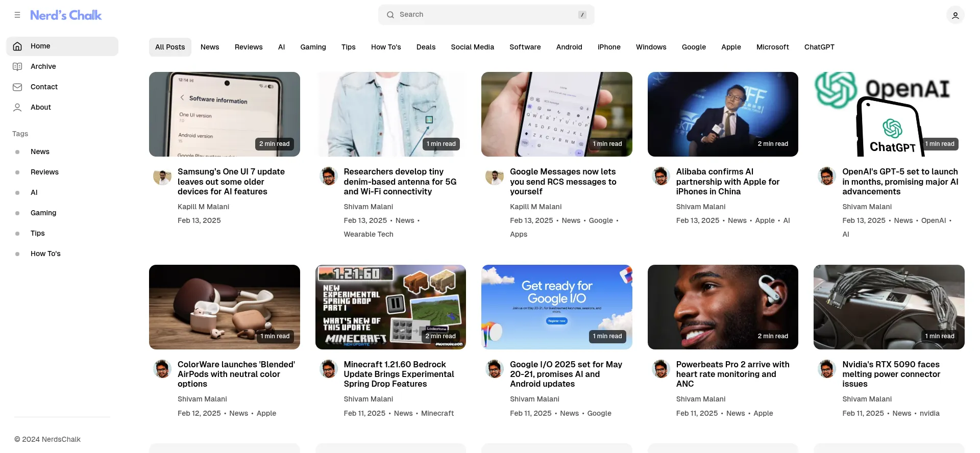Open the Alibaba AI partnership article title
Viewport: 980px width, 453px height.
pyautogui.click(x=728, y=182)
